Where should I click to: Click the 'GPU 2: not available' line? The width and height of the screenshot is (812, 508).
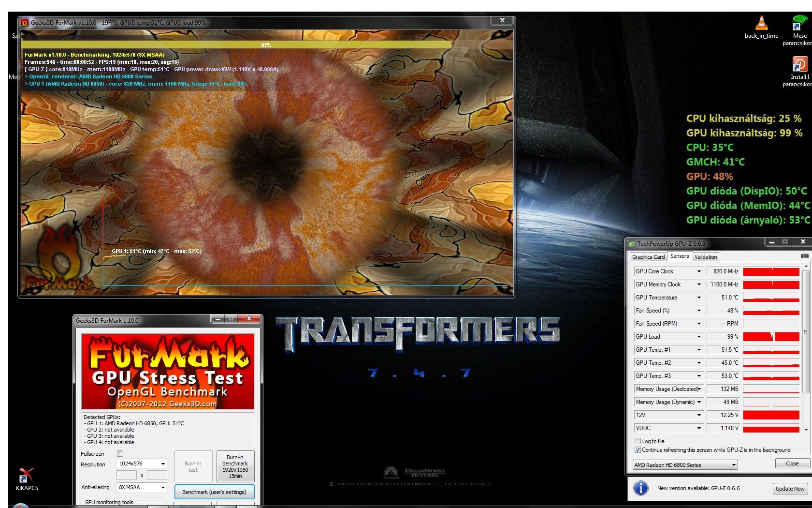click(109, 430)
